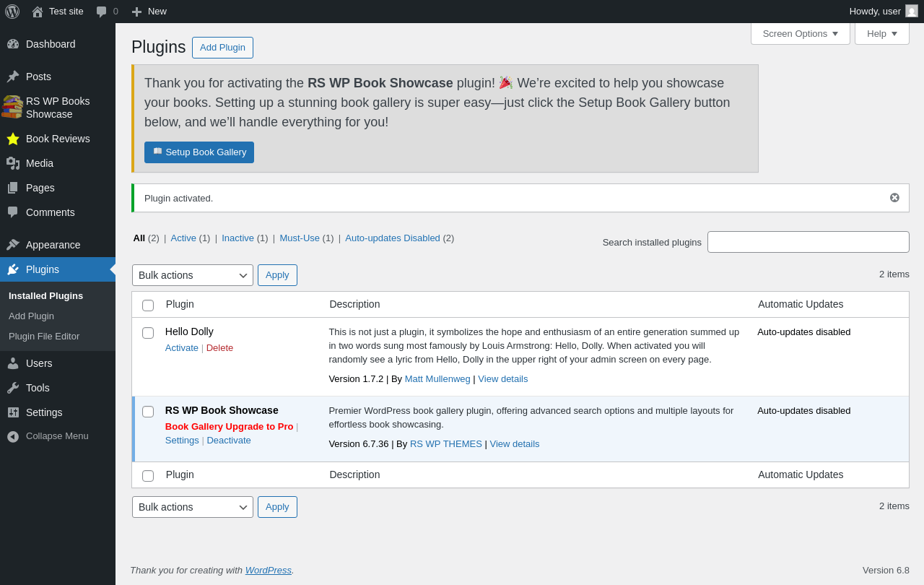Check the Hello Dolly plugin checkbox
Screen dimensions: 924x585
[148, 333]
